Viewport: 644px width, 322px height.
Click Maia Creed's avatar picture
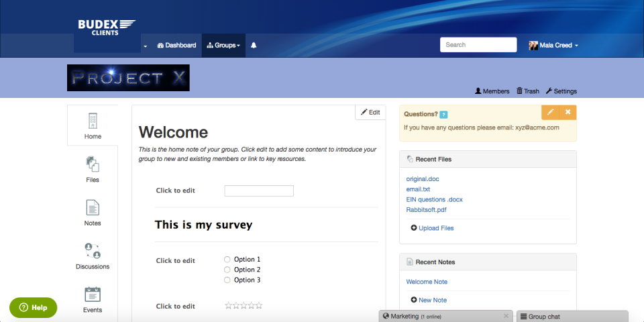pos(533,45)
